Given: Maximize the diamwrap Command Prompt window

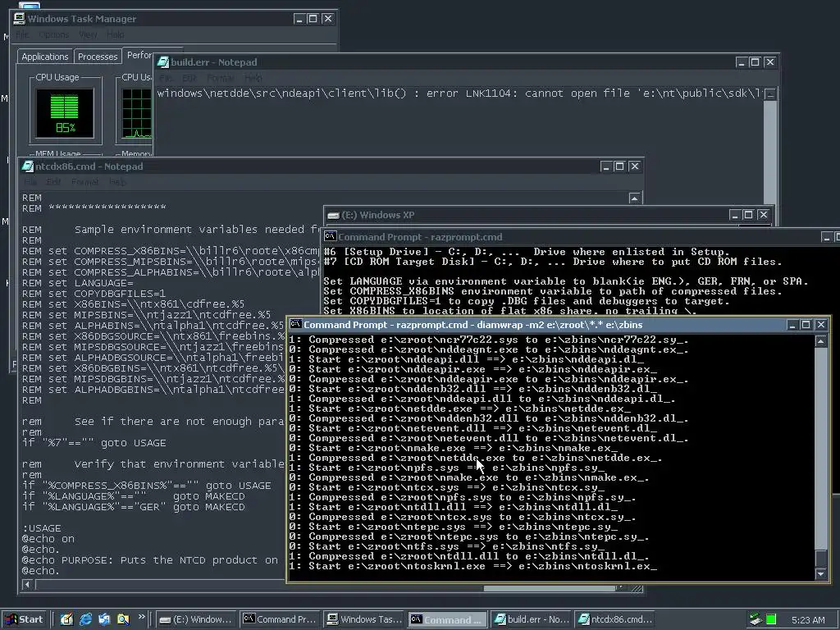Looking at the screenshot, I should click(806, 325).
